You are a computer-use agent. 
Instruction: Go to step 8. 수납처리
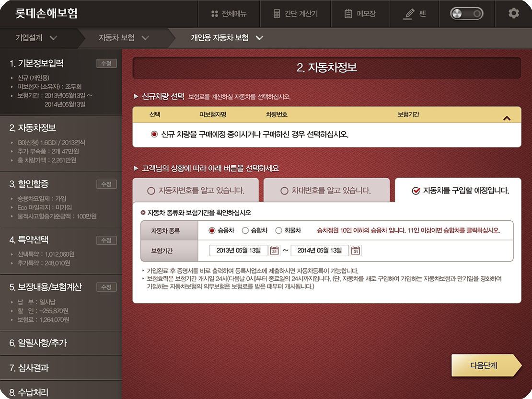(x=29, y=393)
